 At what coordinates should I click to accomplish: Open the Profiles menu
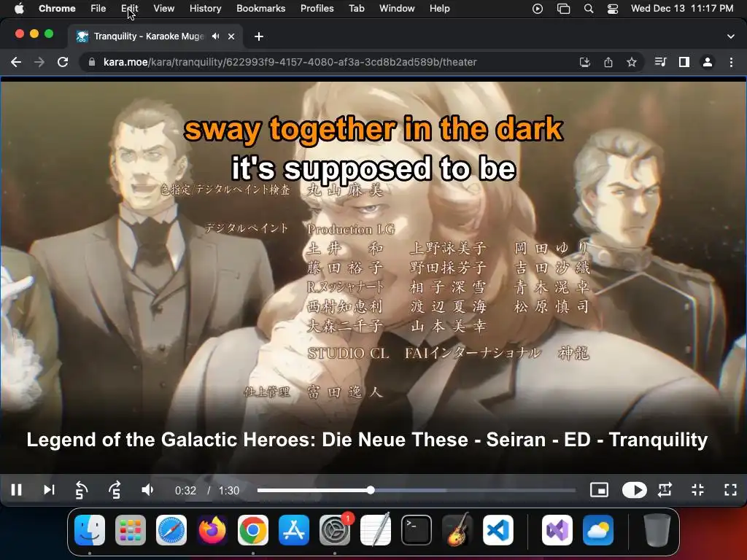[x=317, y=8]
